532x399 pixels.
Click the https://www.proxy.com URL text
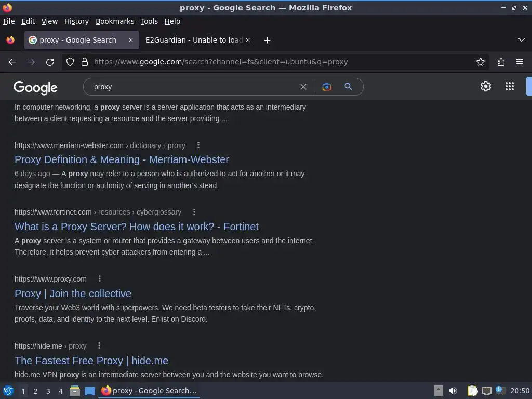pyautogui.click(x=50, y=279)
